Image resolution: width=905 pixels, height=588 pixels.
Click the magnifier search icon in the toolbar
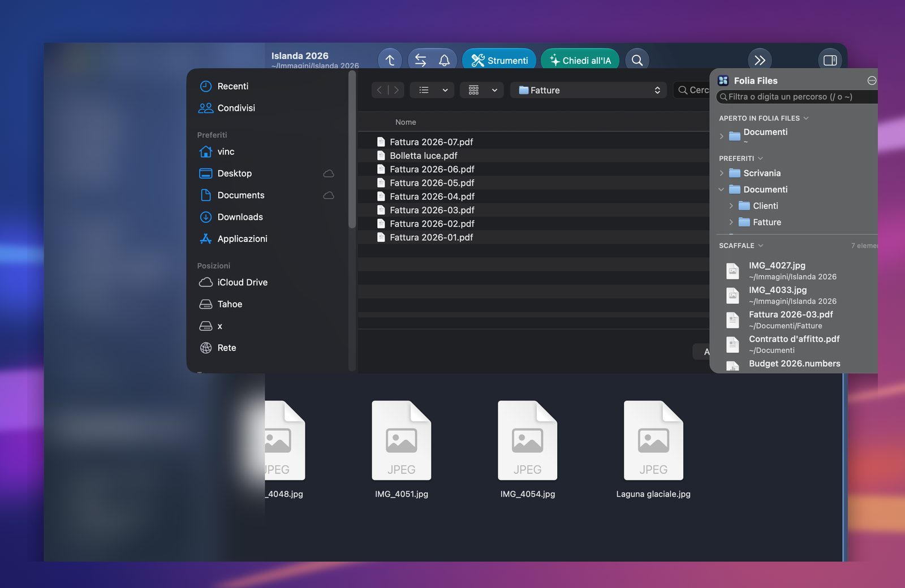pos(637,60)
